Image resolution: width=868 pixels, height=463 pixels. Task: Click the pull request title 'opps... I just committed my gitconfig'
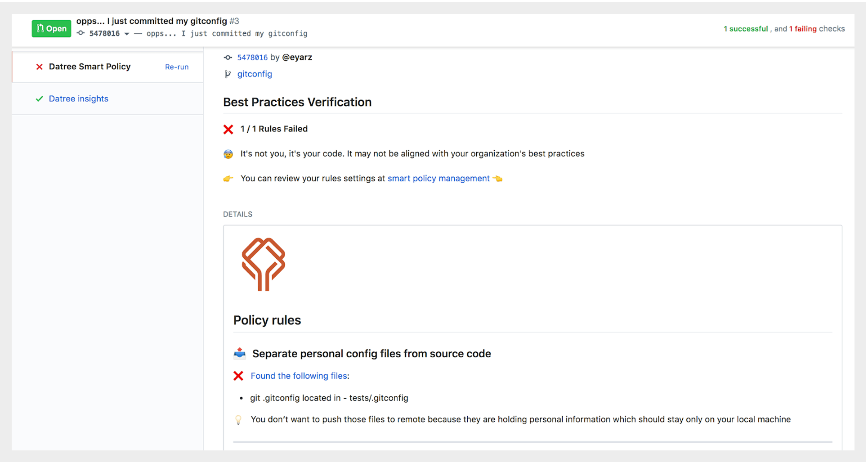point(152,21)
